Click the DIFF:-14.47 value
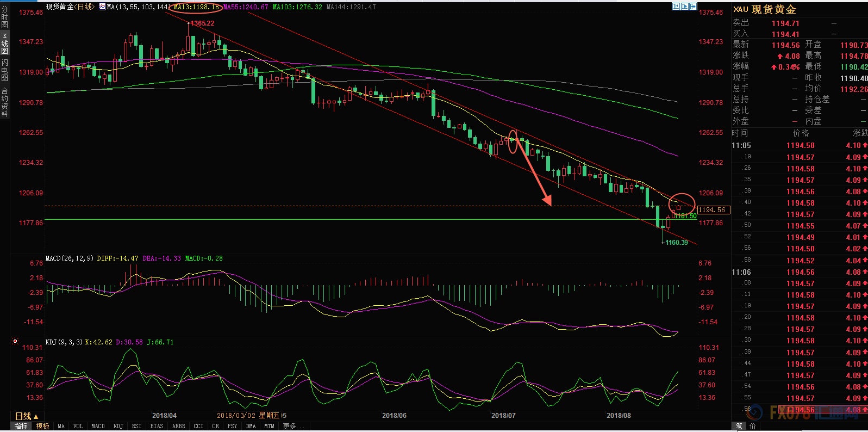Image resolution: width=868 pixels, height=432 pixels. [x=118, y=258]
